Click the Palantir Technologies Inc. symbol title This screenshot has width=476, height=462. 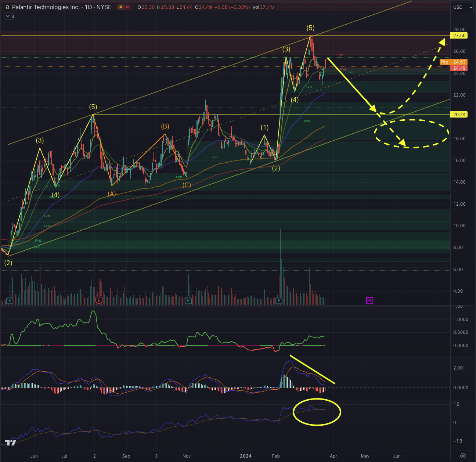point(46,7)
